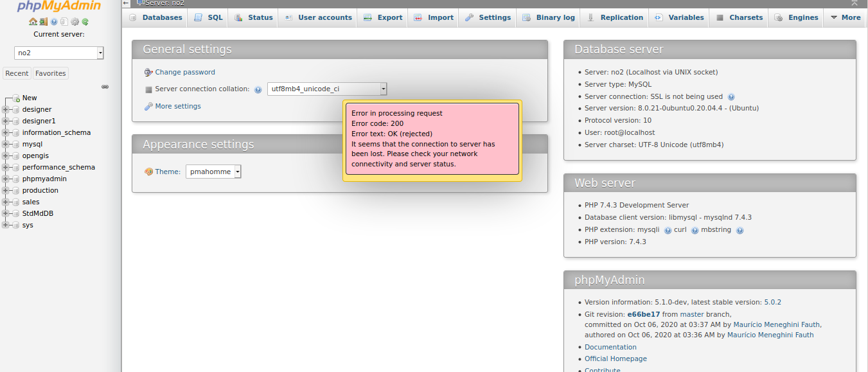Expand the sys database node
Image resolution: width=868 pixels, height=372 pixels.
coord(6,226)
